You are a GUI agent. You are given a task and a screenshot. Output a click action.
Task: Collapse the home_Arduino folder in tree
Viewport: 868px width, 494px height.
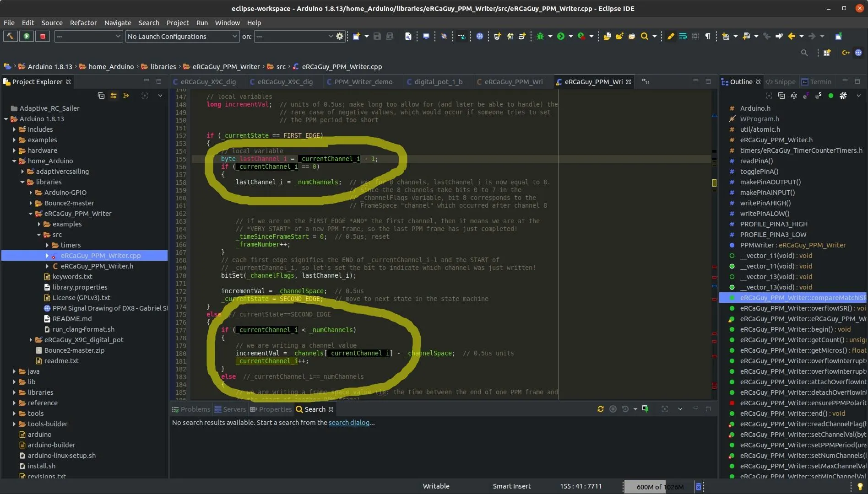pyautogui.click(x=14, y=161)
